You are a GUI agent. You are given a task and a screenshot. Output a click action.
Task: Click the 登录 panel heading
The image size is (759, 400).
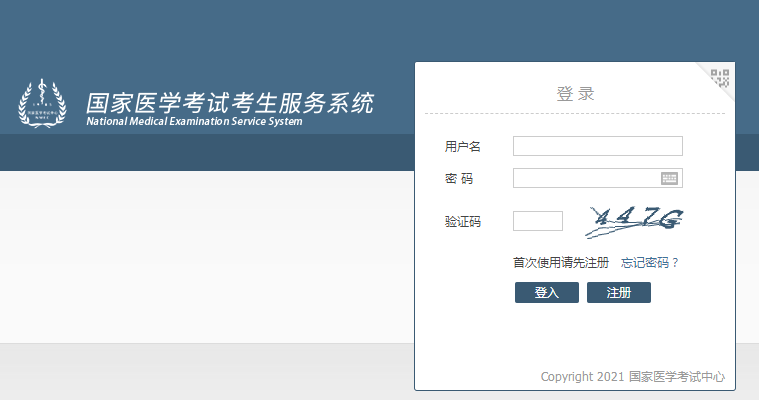pos(575,94)
